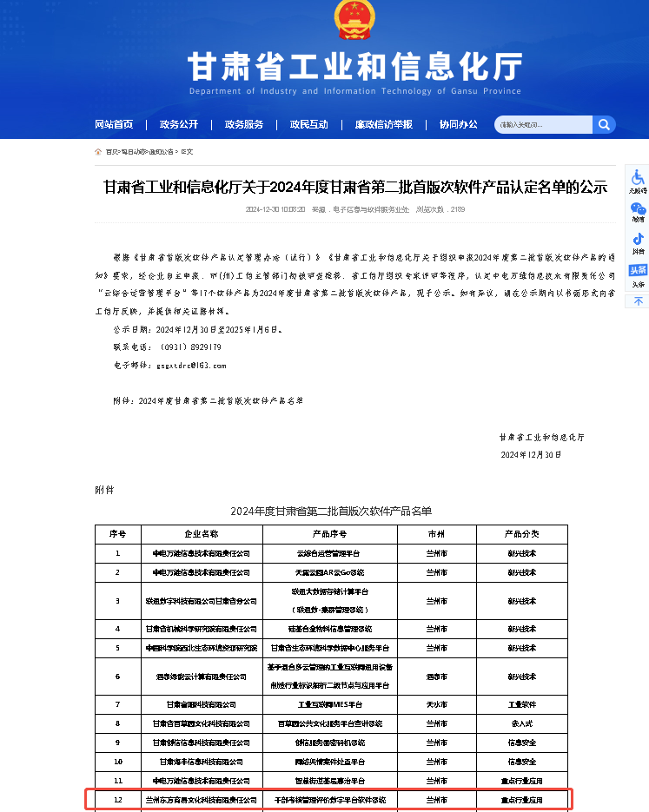This screenshot has height=812, width=649.
Task: Open the 政民互动 menu item
Action: (308, 124)
